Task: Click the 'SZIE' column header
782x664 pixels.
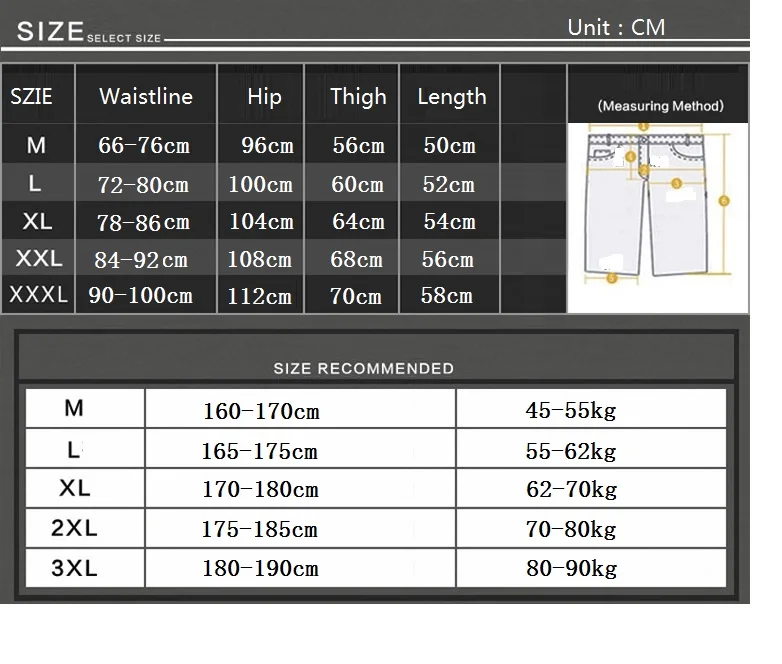Action: (31, 96)
